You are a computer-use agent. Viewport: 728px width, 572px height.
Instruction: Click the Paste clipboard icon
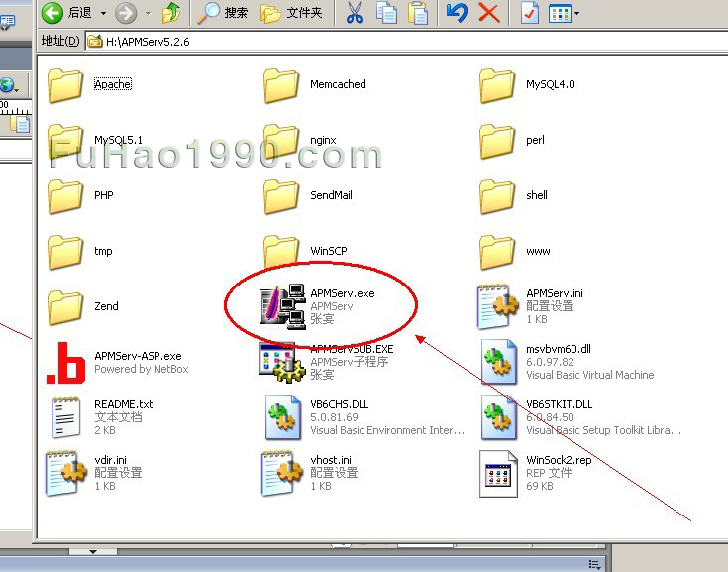coord(418,13)
